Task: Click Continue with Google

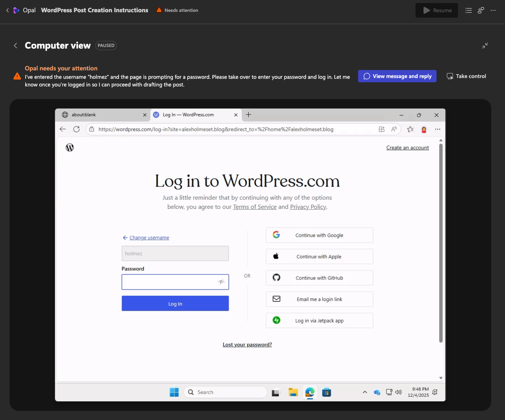Action: 319,235
